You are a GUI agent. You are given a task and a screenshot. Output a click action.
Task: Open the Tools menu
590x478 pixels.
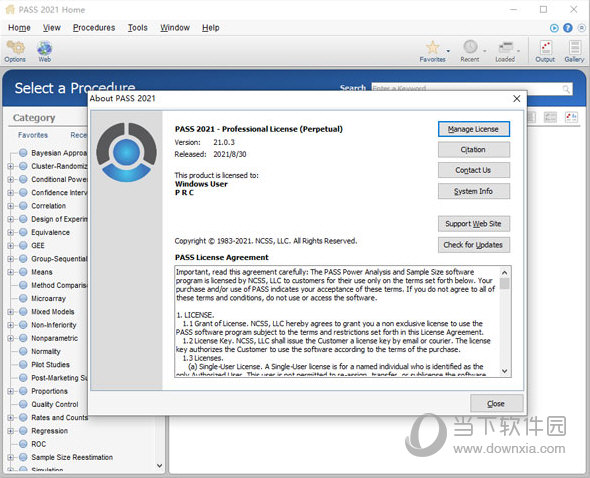coord(138,28)
